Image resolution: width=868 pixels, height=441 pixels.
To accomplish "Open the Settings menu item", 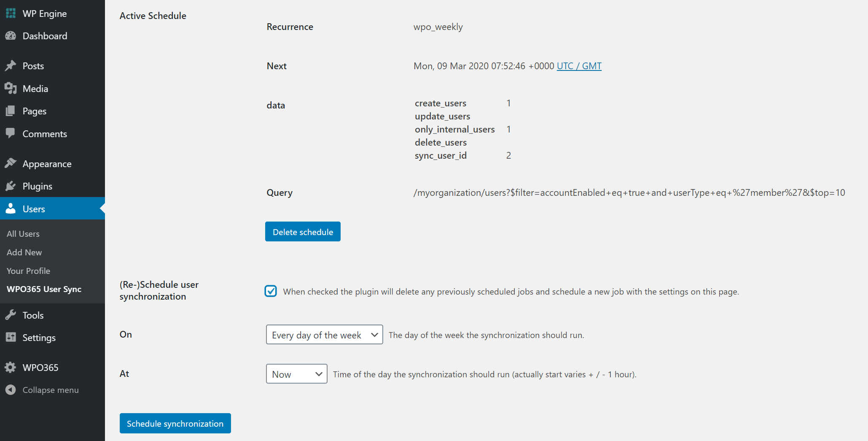I will pos(52,338).
